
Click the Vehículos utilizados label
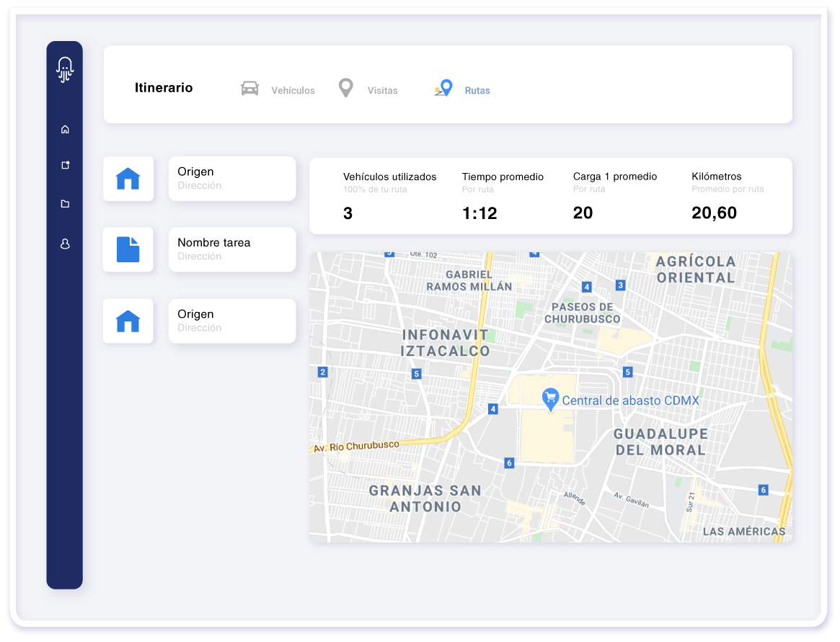click(x=390, y=177)
